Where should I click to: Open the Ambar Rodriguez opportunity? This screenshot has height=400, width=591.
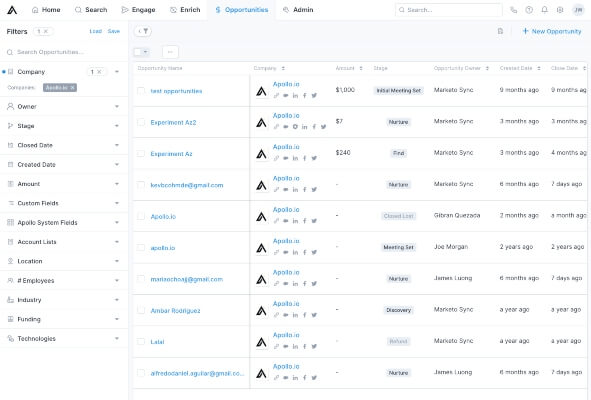point(175,311)
